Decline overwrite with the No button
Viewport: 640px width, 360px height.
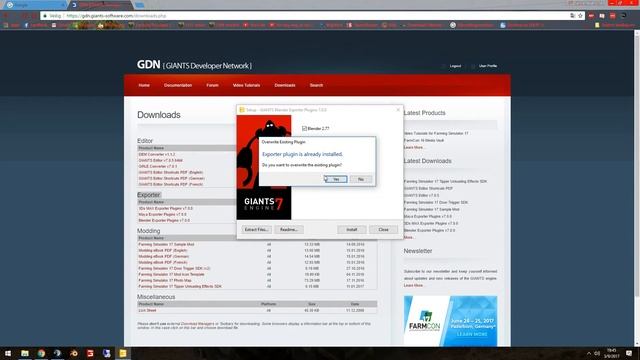361,179
